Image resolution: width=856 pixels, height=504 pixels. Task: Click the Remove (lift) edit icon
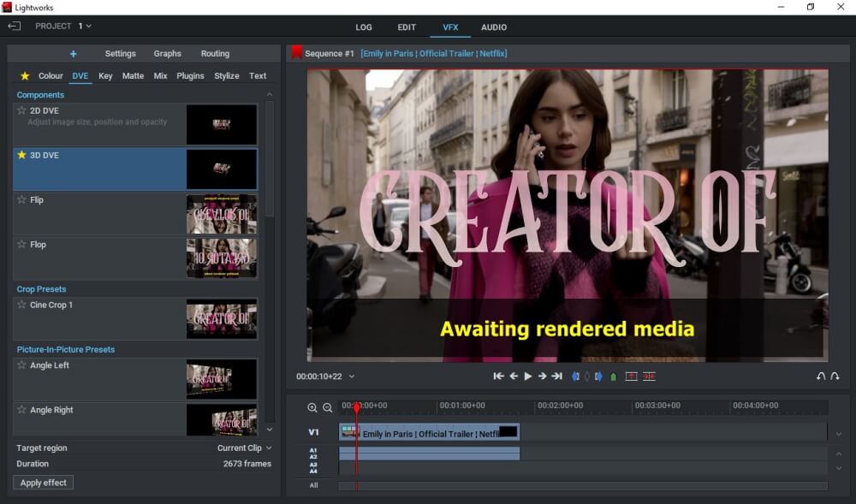tap(631, 377)
